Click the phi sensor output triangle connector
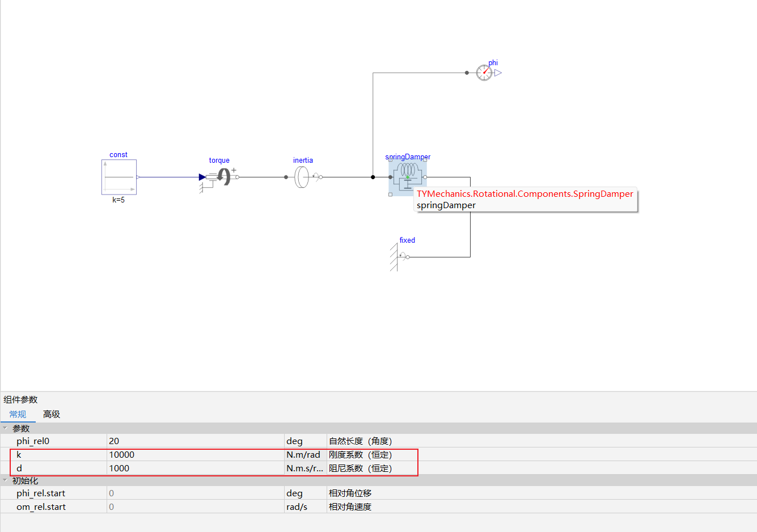Screen dimensions: 757x532 [498, 73]
